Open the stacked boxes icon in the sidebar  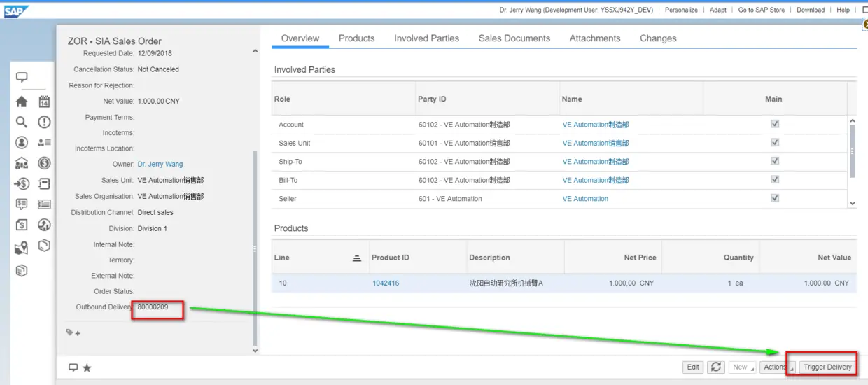22,270
